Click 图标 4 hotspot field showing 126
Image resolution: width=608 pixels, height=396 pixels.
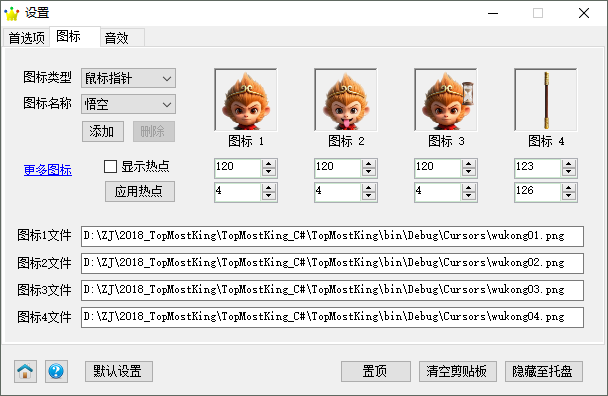[x=538, y=192]
